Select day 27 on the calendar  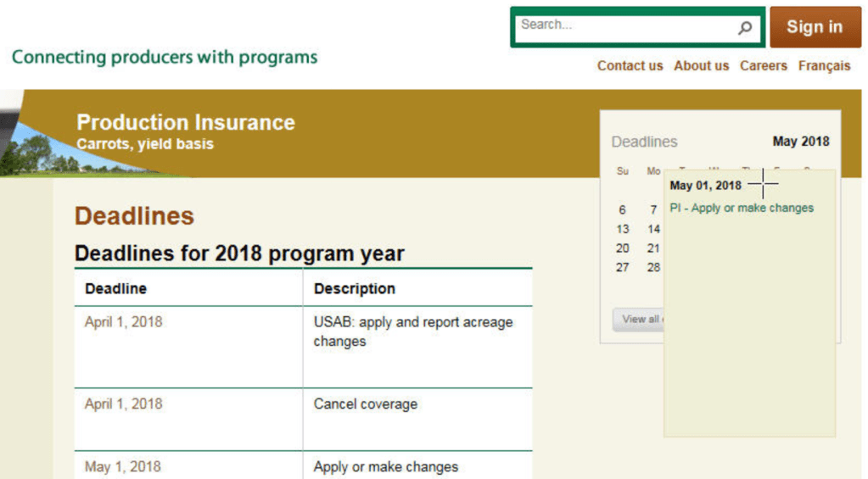(623, 268)
